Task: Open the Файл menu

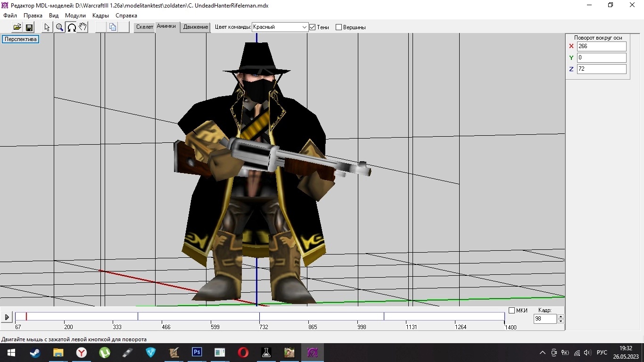Action: click(10, 16)
